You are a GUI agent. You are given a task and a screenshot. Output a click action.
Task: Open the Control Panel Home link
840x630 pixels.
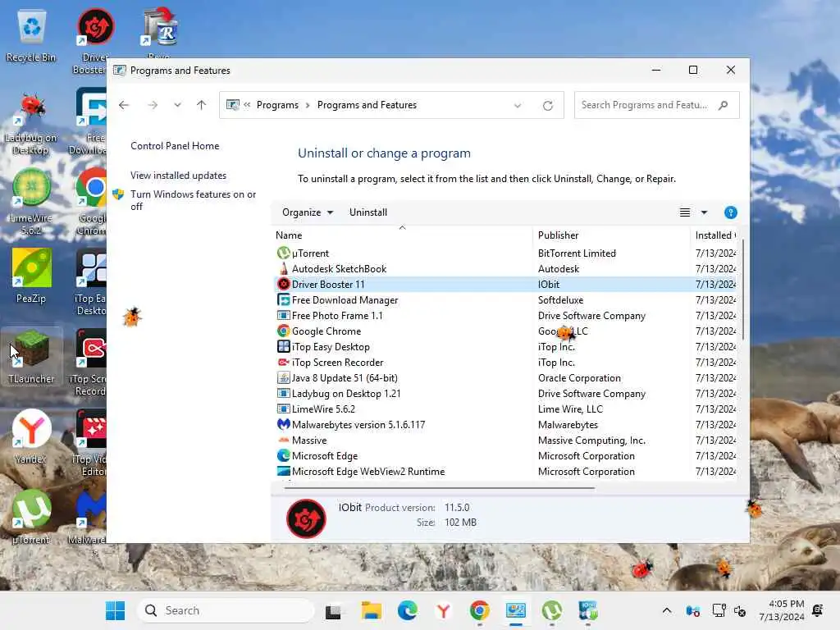tap(175, 146)
